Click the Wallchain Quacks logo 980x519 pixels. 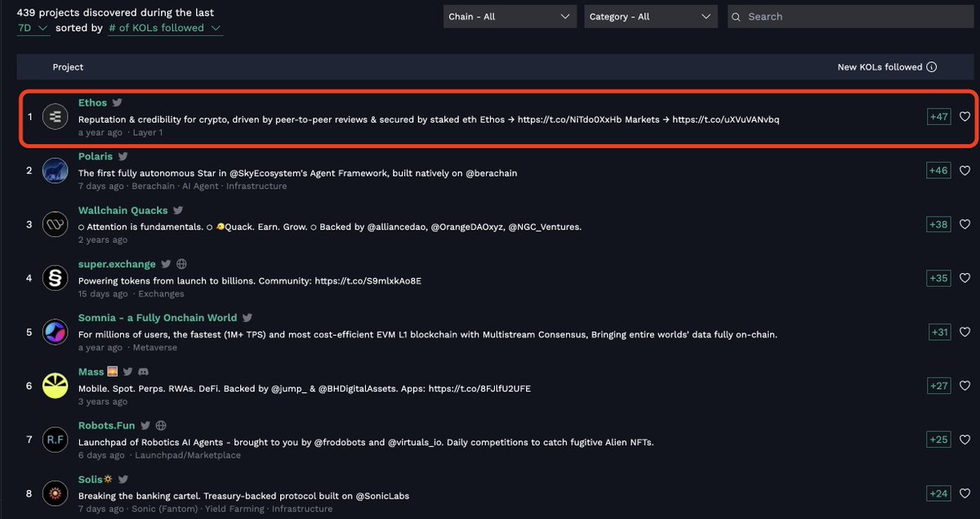55,224
